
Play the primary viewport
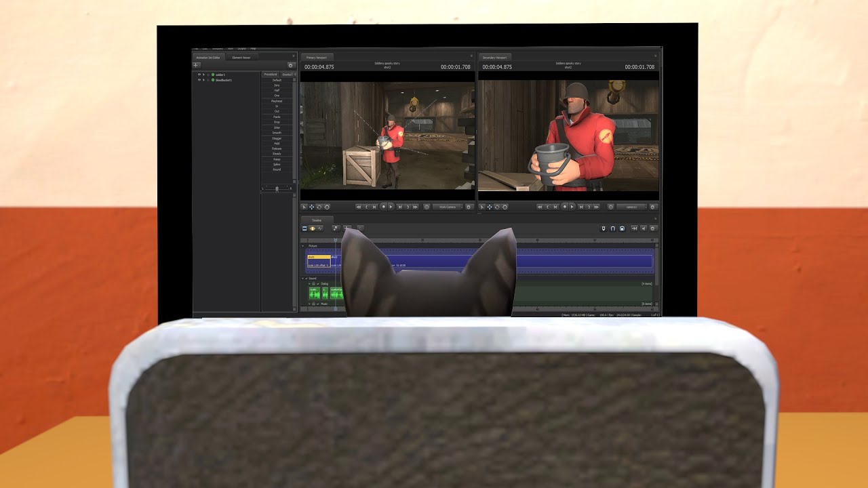[391, 207]
